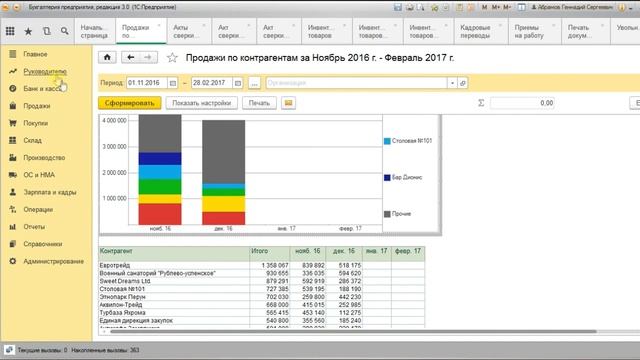Open the Favorites star in the tool panel
Screen dimensions: 640x360
[x=28, y=31]
